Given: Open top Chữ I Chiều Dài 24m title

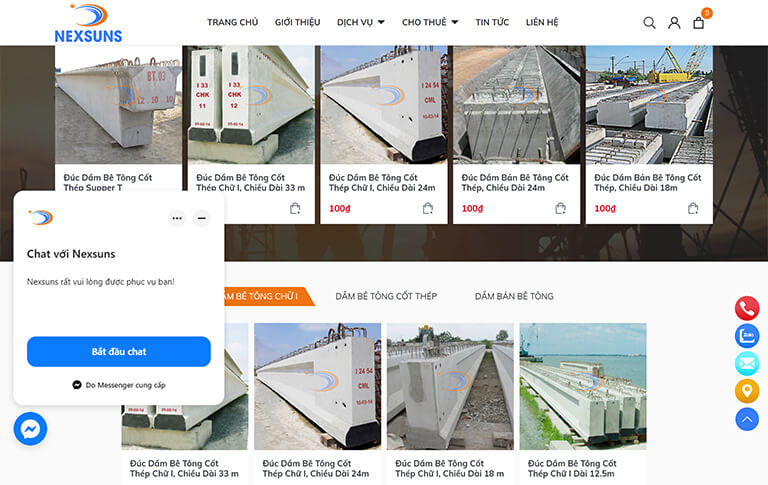Looking at the screenshot, I should click(382, 182).
